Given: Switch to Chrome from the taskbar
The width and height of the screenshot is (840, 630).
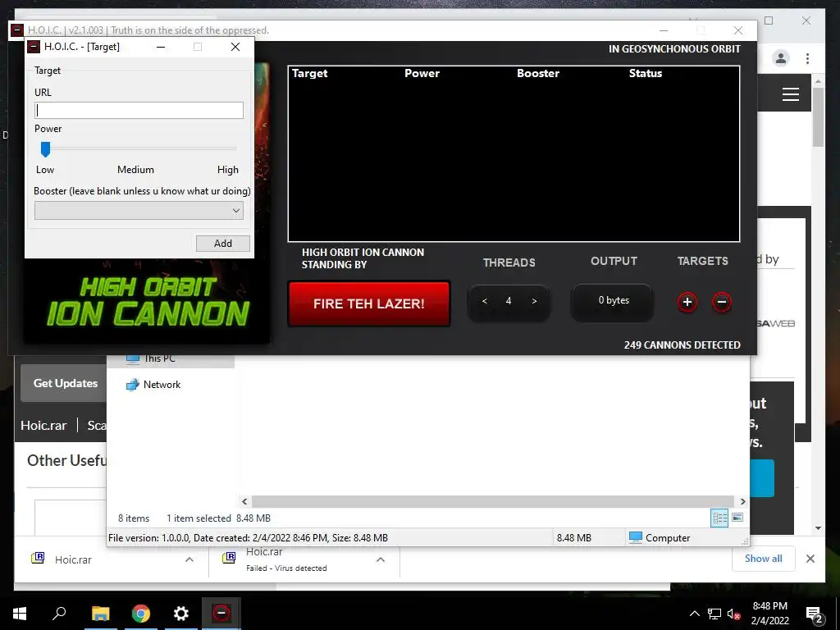Looking at the screenshot, I should coord(141,614).
